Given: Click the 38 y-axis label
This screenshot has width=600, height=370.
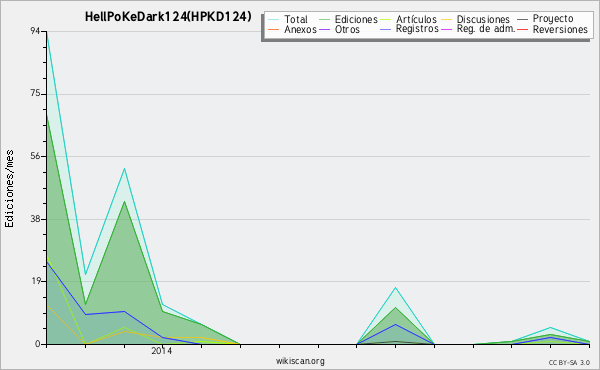Looking at the screenshot, I should pyautogui.click(x=35, y=219).
